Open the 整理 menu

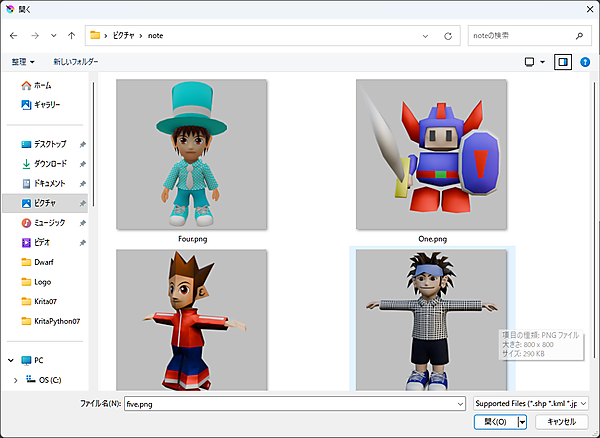click(x=23, y=62)
